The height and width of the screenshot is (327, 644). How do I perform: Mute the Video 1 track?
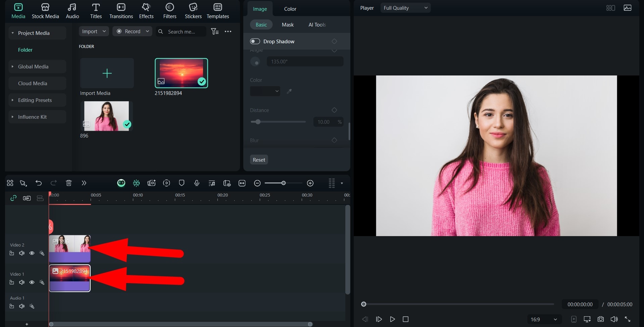coord(22,282)
